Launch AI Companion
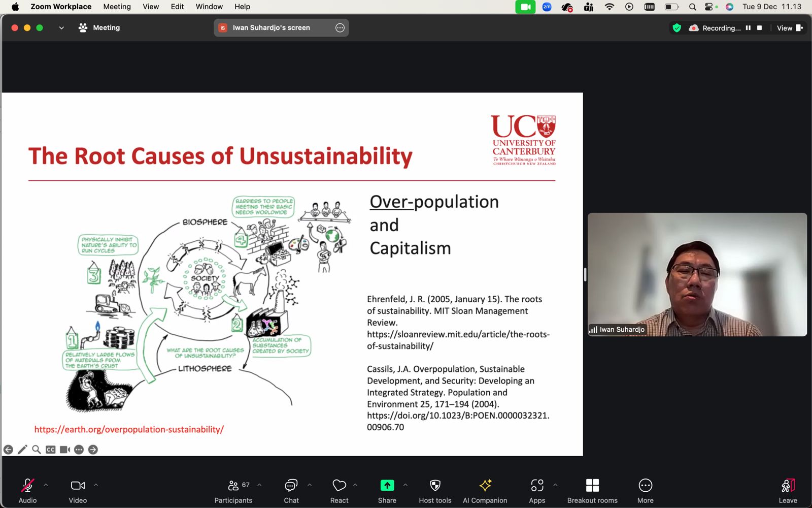812x508 pixels. pos(485,491)
